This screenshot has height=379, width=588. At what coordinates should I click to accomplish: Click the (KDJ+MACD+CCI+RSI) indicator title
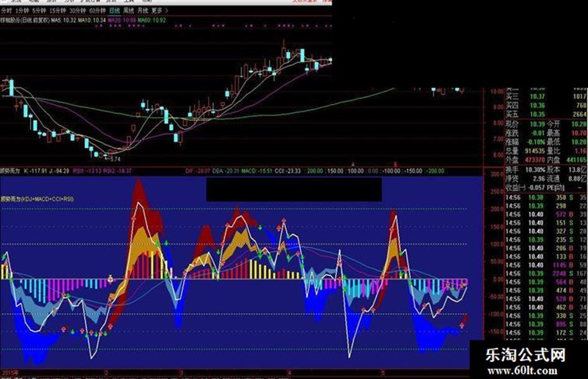[47, 199]
